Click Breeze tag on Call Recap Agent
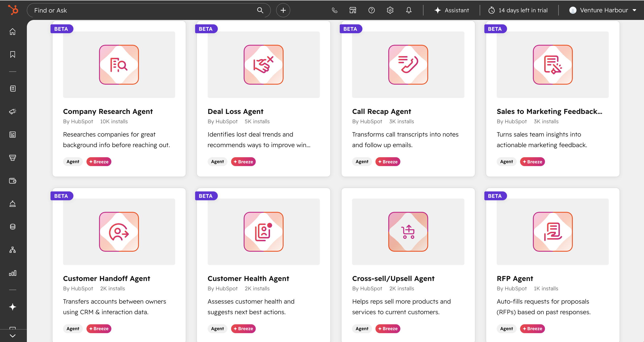Screen dimensions: 644x342 (388, 161)
